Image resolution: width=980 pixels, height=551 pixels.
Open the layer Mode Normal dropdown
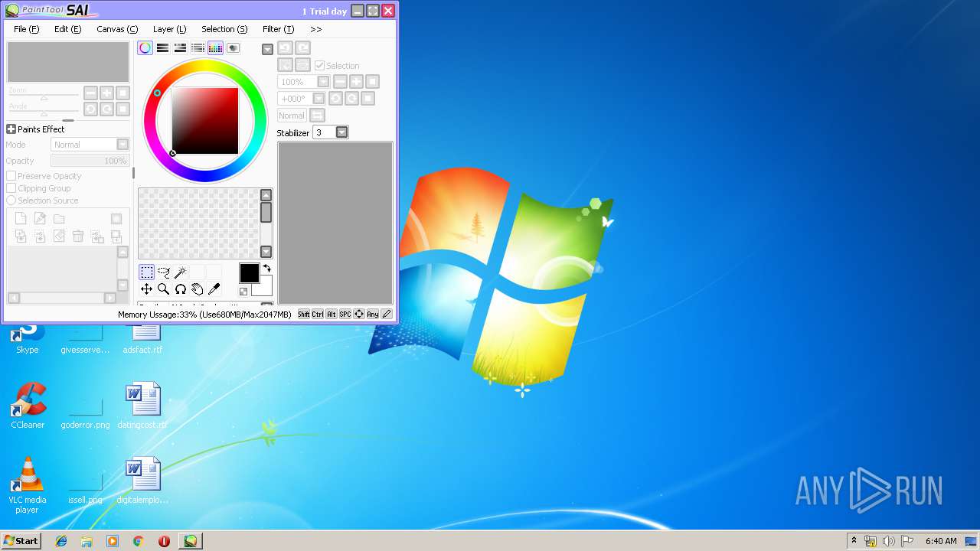90,145
